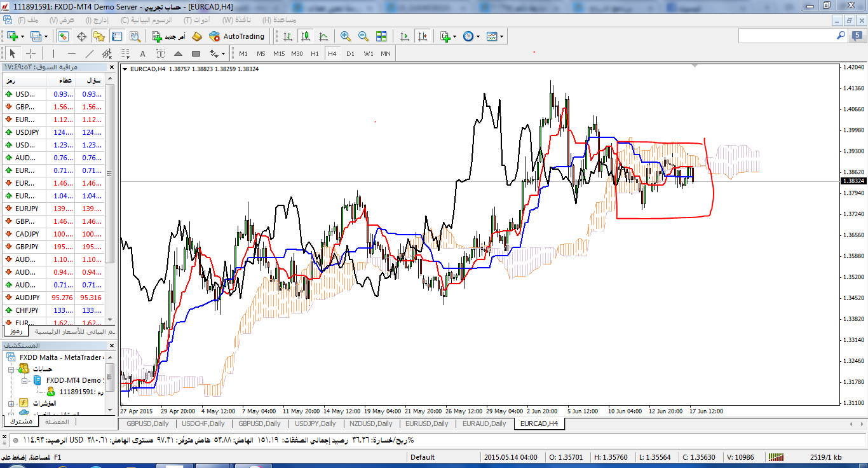Toggle the Terminal panel icon
Viewport: 868px width, 468px height.
pos(116,36)
